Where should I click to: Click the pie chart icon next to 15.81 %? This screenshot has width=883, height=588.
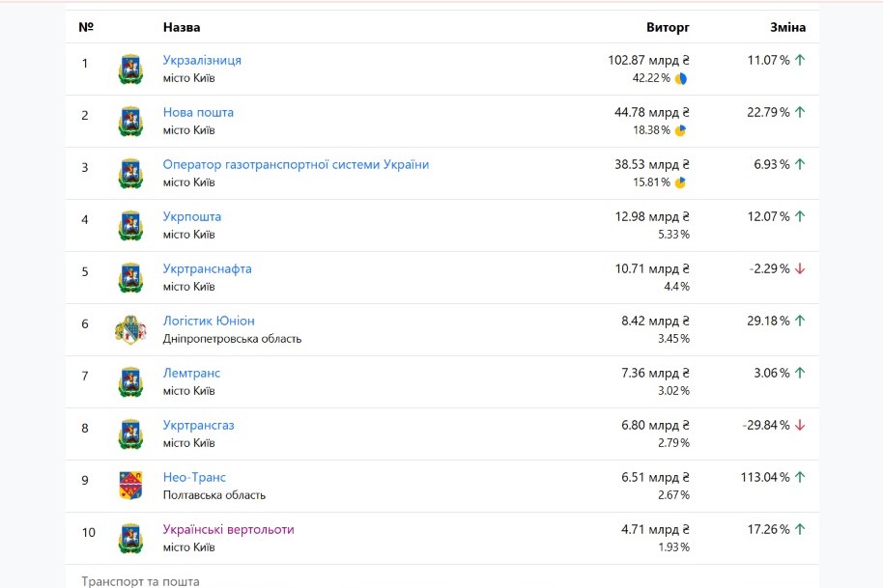(681, 182)
